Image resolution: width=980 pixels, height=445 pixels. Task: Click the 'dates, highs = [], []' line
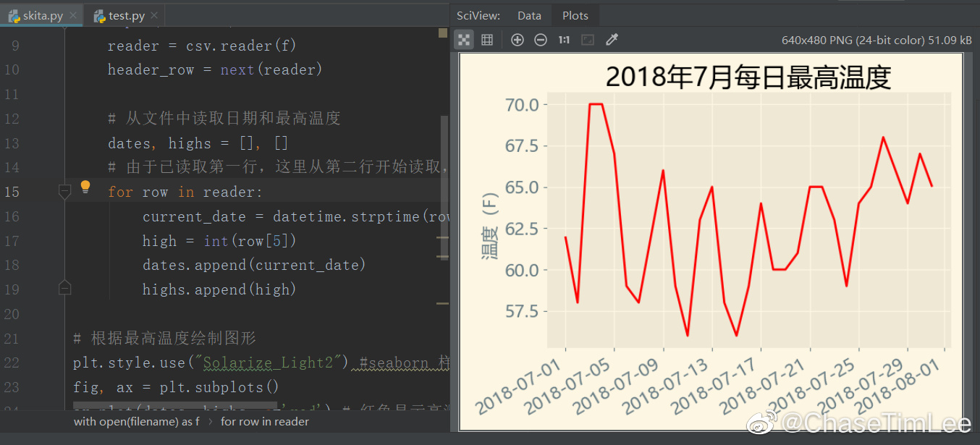coord(198,143)
